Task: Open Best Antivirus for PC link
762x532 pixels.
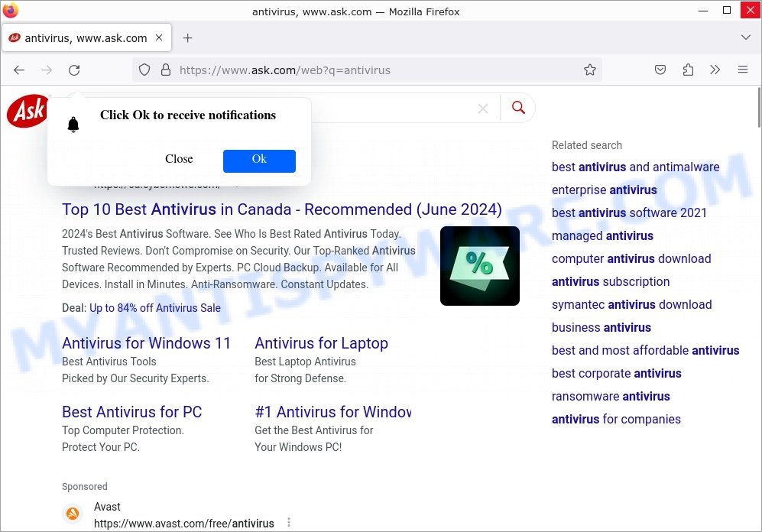Action: (x=131, y=412)
